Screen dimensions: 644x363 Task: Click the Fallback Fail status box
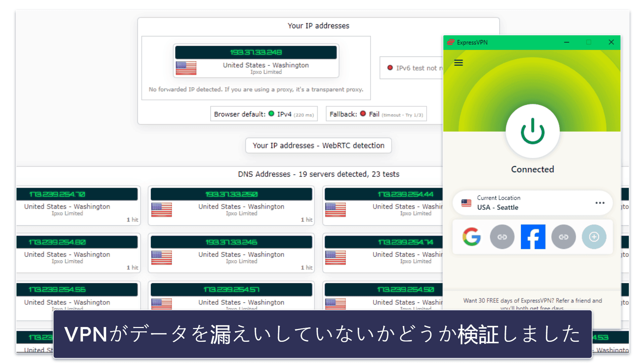376,114
